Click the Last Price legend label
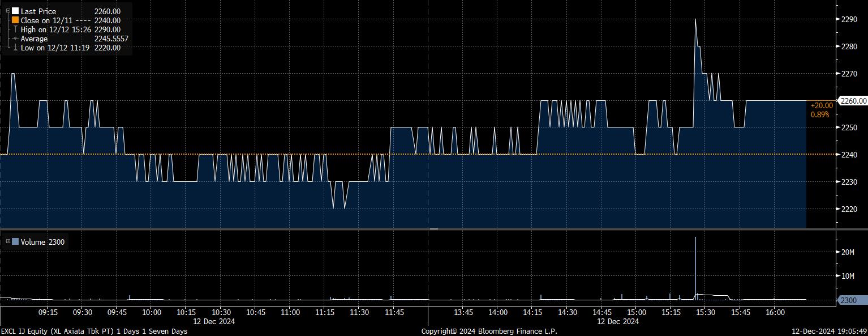The width and height of the screenshot is (868, 336). 38,11
